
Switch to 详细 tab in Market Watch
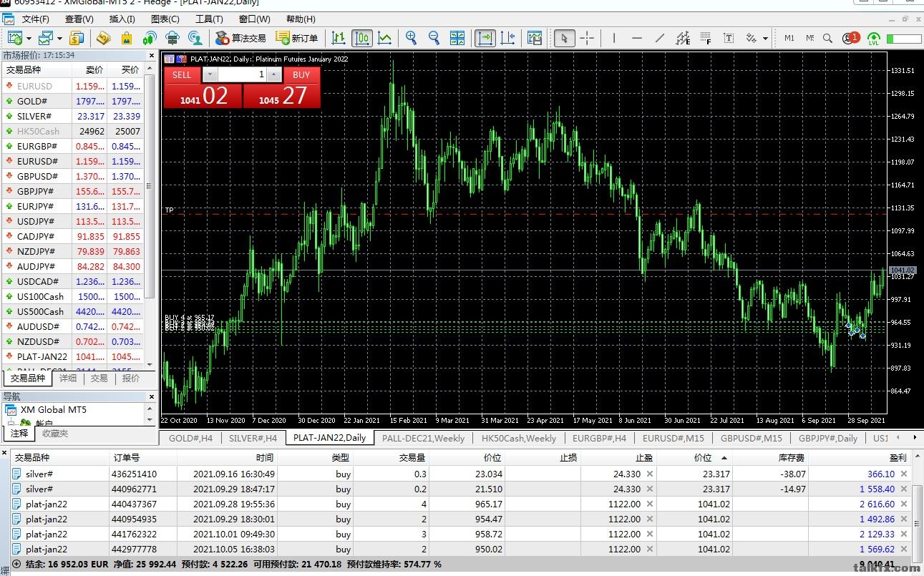pos(68,379)
